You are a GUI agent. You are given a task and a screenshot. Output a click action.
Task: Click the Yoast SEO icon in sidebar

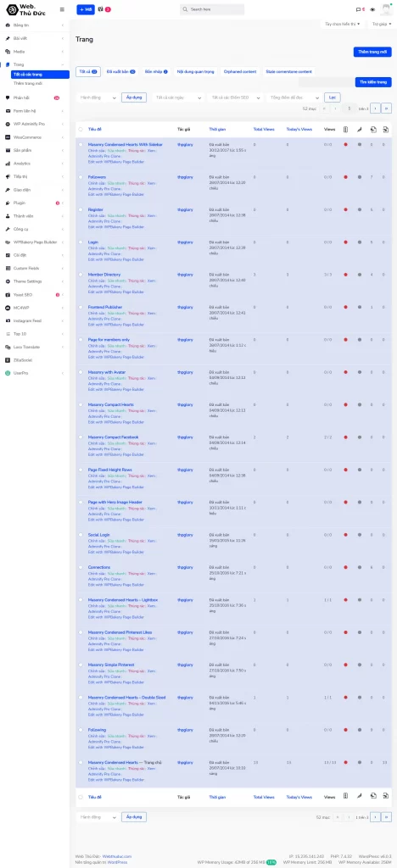click(x=8, y=294)
